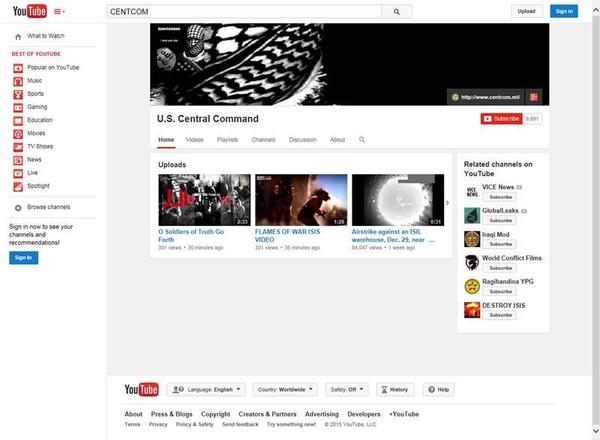Subscribe to U.S. Central Command channel
This screenshot has height=440, width=600.
point(501,118)
